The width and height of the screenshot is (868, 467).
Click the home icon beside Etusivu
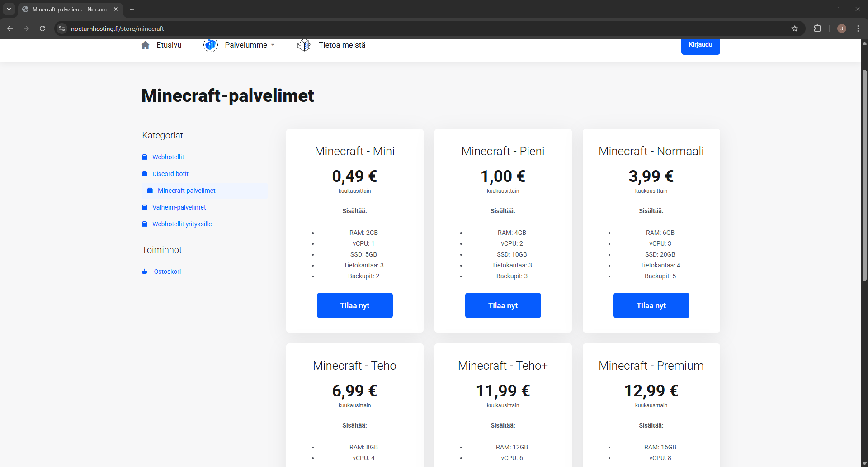tap(145, 45)
